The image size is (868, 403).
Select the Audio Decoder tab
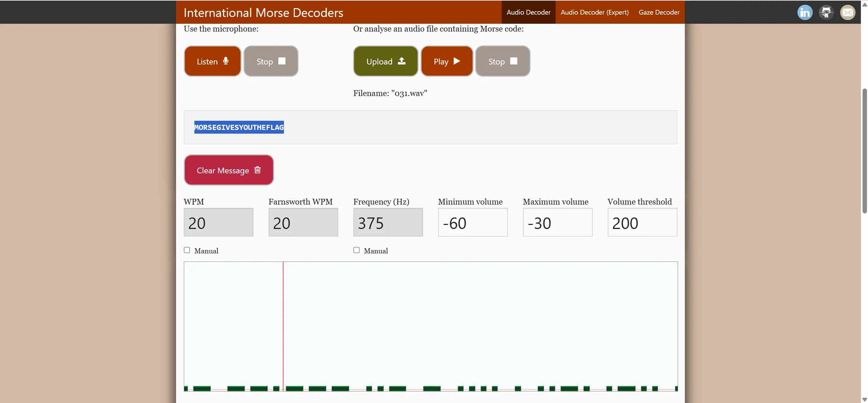pyautogui.click(x=528, y=12)
